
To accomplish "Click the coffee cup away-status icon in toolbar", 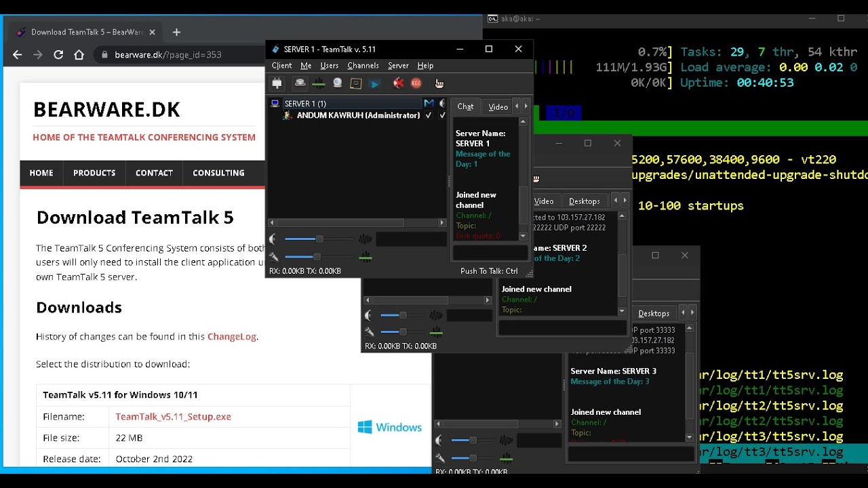I will pos(300,83).
